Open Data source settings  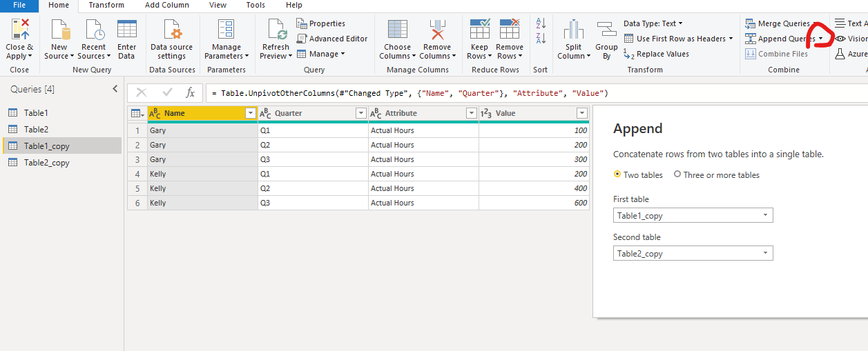171,30
